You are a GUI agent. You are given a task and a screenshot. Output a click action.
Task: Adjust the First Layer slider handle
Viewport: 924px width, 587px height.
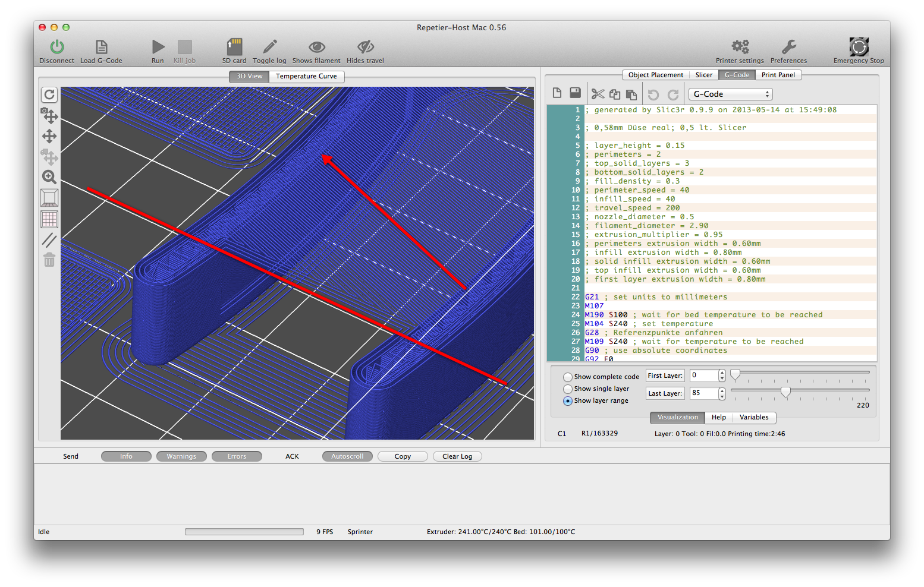click(736, 374)
